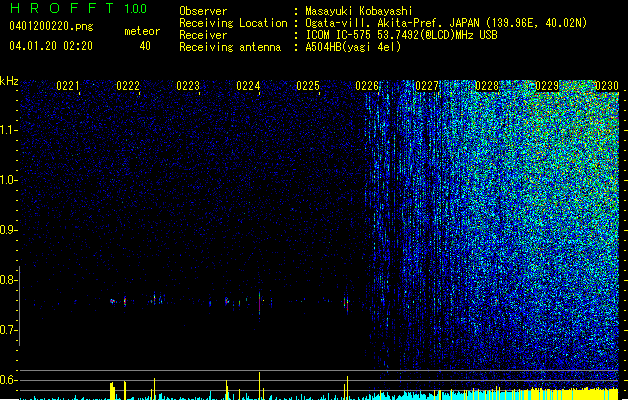Screen dimensions: 629x400
Task: Click the 1.0 kHz axis label
Action: [8, 180]
